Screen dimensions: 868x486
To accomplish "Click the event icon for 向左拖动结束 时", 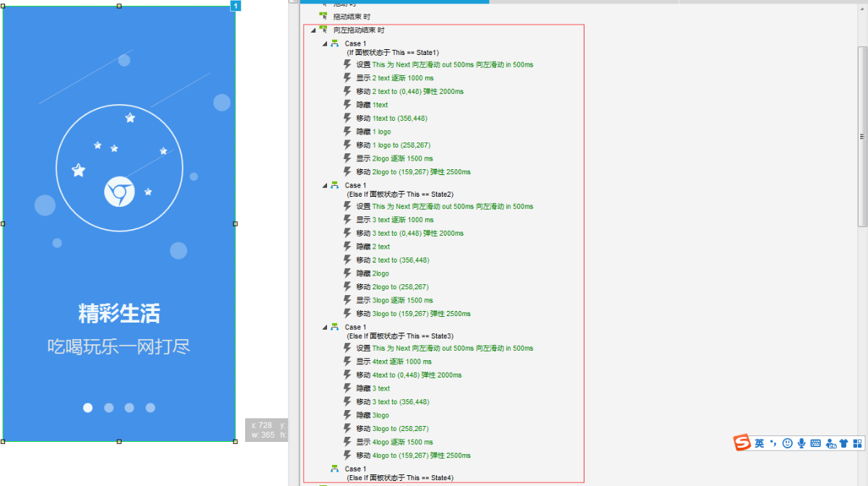I will [323, 30].
